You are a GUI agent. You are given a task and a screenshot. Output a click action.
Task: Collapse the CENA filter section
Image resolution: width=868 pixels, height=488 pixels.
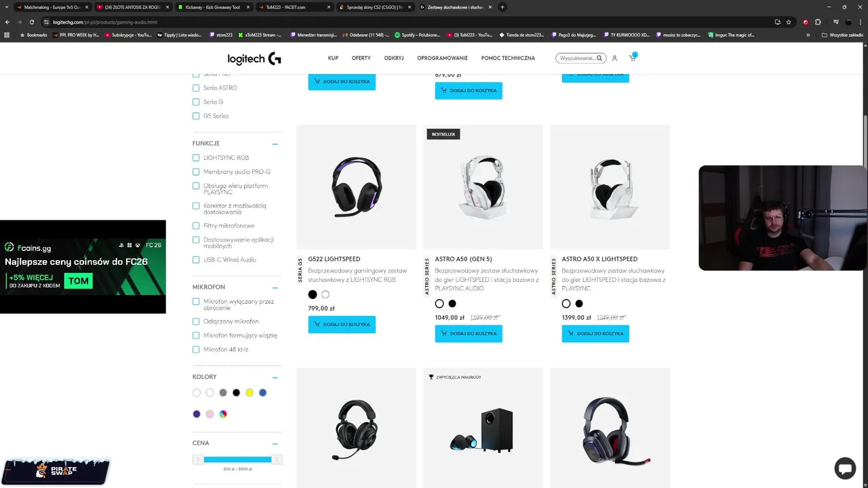tap(275, 443)
